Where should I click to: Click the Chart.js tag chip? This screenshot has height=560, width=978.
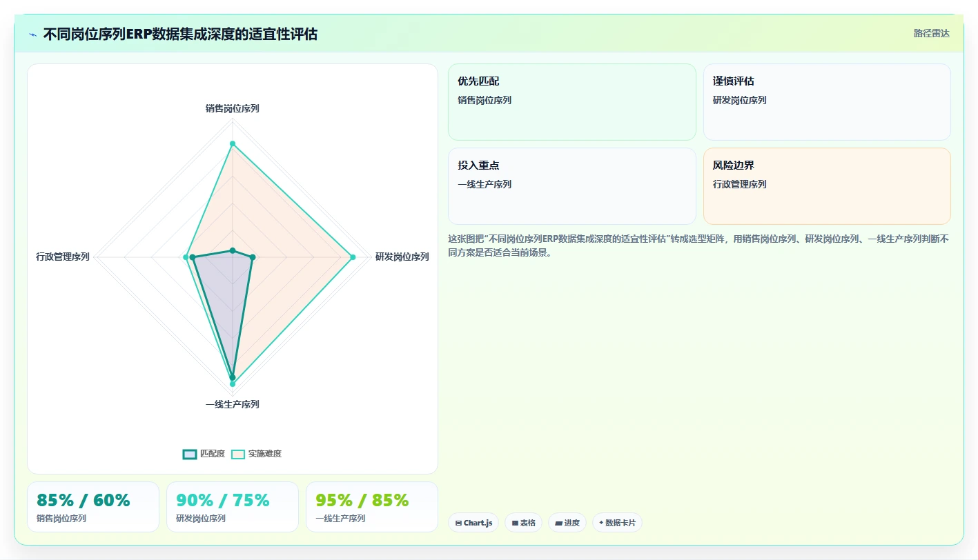[473, 523]
